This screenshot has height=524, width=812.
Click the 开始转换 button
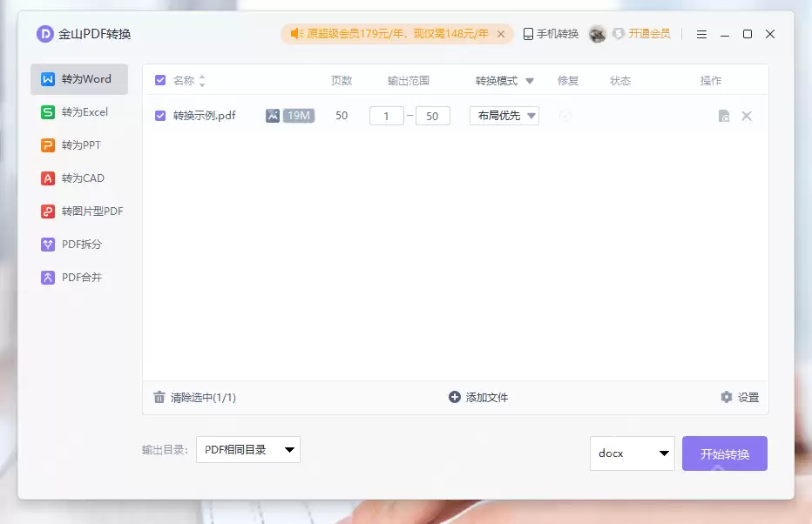tap(724, 453)
